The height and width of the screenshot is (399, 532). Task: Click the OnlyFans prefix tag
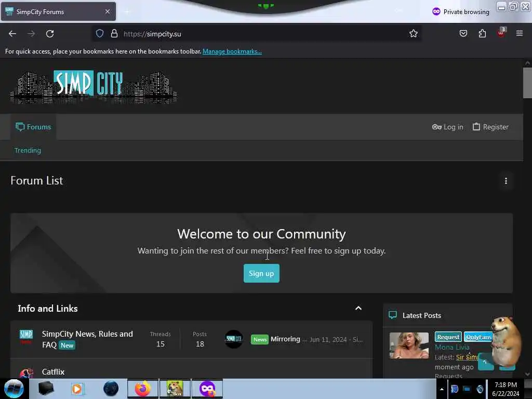pyautogui.click(x=478, y=337)
